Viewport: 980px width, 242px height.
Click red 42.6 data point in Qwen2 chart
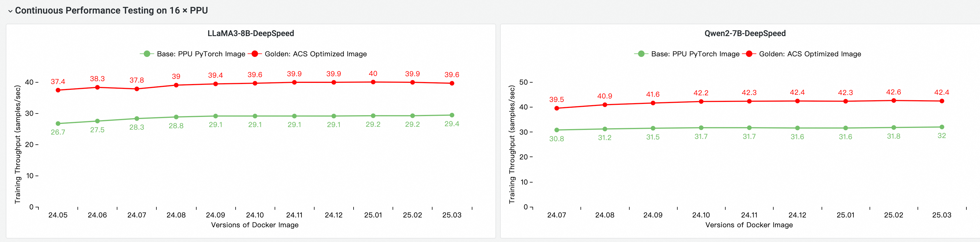click(893, 101)
